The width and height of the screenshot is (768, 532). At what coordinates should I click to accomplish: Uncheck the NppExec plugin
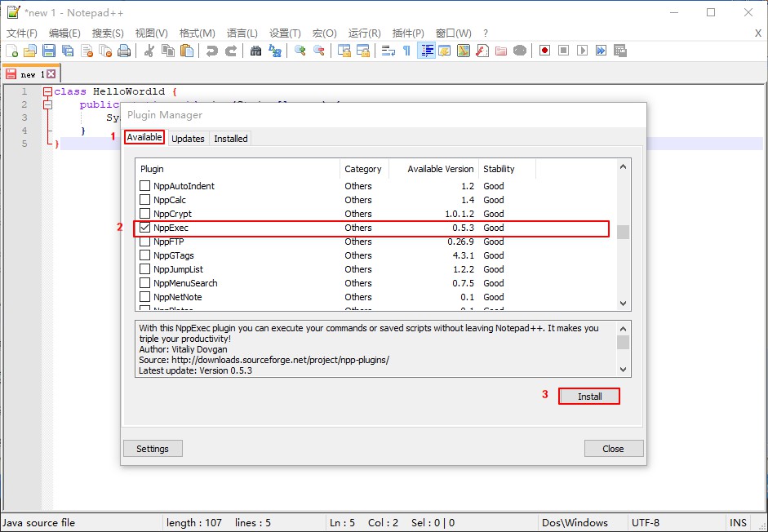[x=144, y=228]
